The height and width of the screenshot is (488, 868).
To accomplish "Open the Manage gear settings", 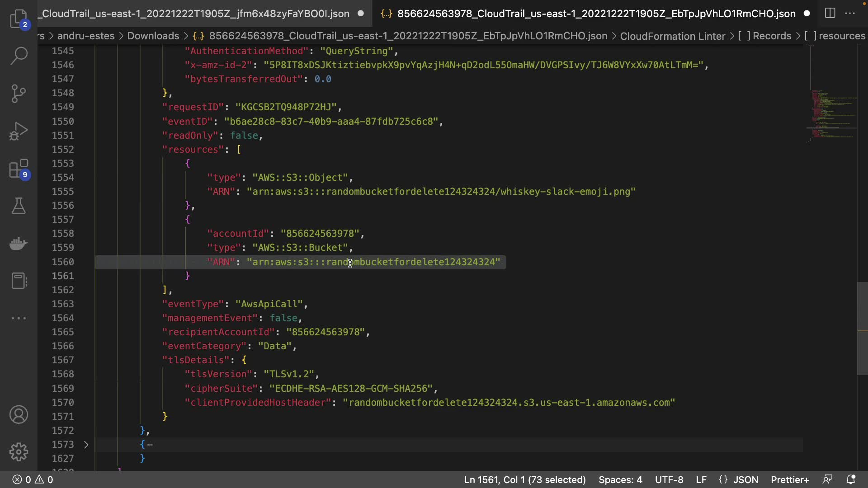I will [19, 452].
